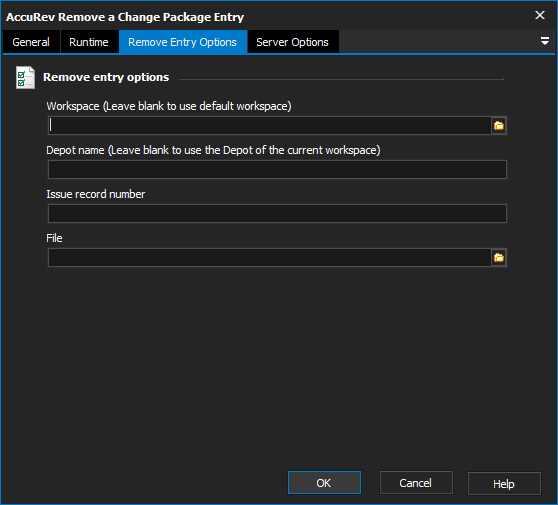Image resolution: width=558 pixels, height=505 pixels.
Task: Focus the Issue record number field
Action: [x=277, y=214]
